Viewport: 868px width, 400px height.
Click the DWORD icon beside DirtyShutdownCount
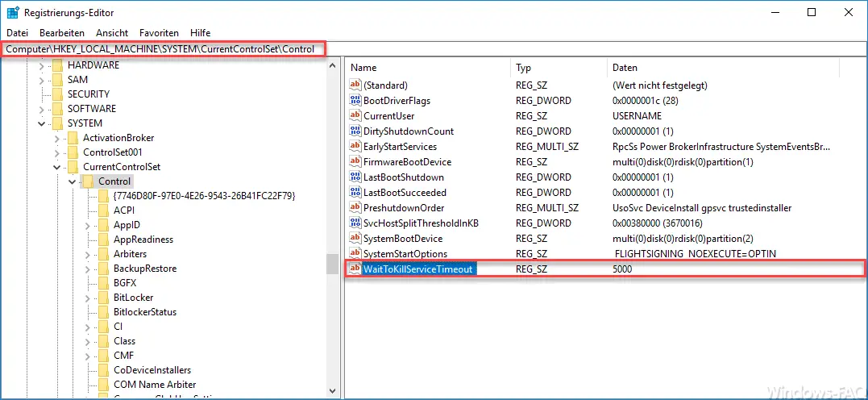[355, 131]
